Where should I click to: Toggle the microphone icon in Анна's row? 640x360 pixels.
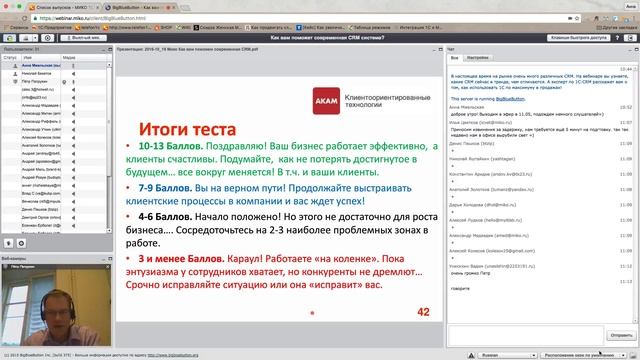(73, 66)
